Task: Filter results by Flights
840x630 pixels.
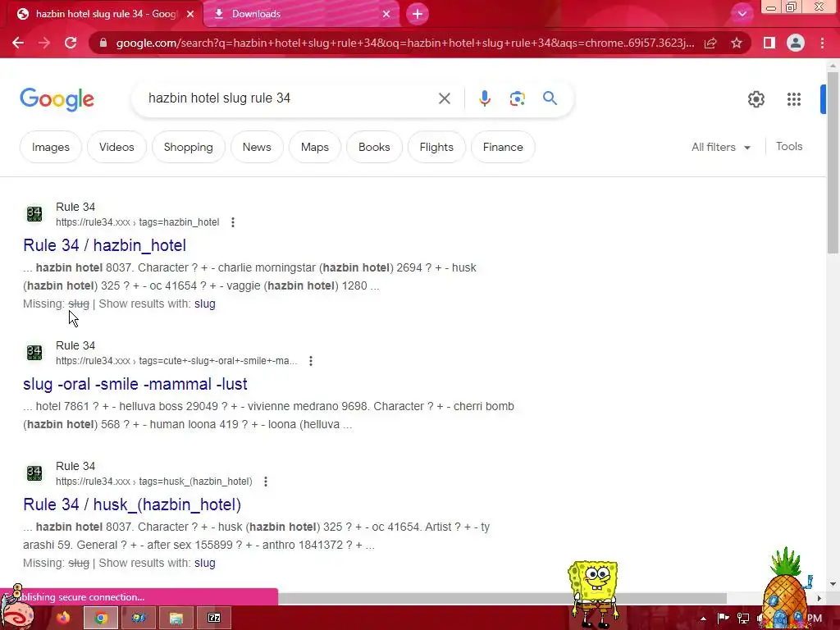Action: (436, 147)
